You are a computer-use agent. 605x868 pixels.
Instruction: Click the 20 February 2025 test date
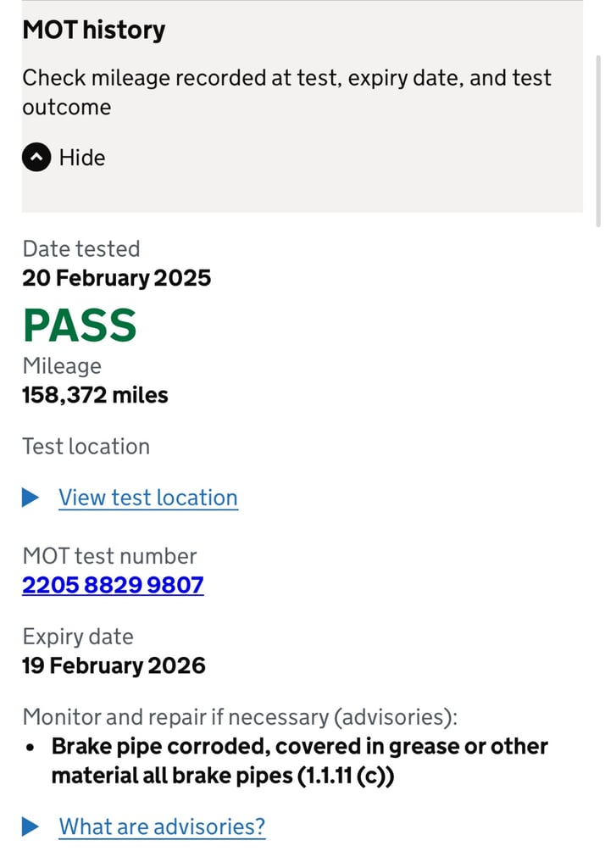point(116,278)
